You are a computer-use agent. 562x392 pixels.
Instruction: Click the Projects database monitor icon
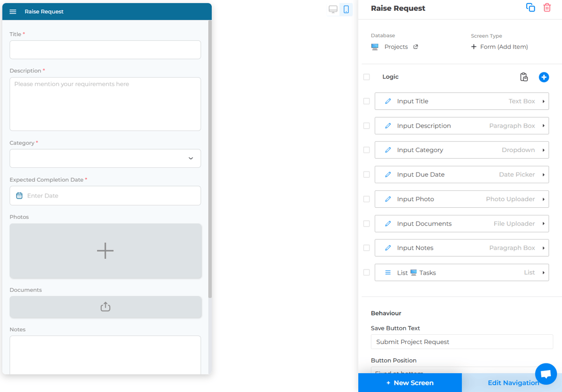coord(375,46)
